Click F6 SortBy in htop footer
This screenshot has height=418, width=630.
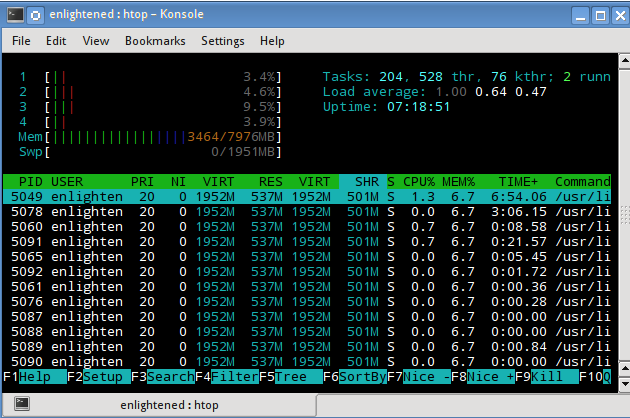pos(355,377)
